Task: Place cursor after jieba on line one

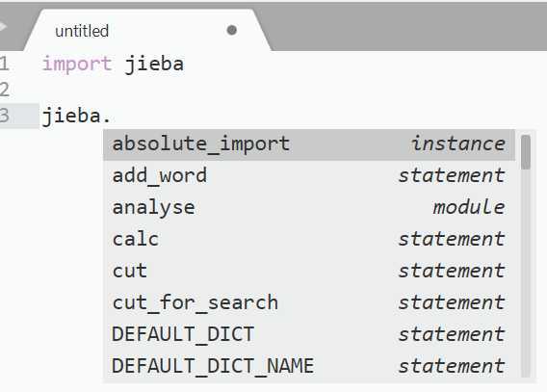Action: (184, 65)
